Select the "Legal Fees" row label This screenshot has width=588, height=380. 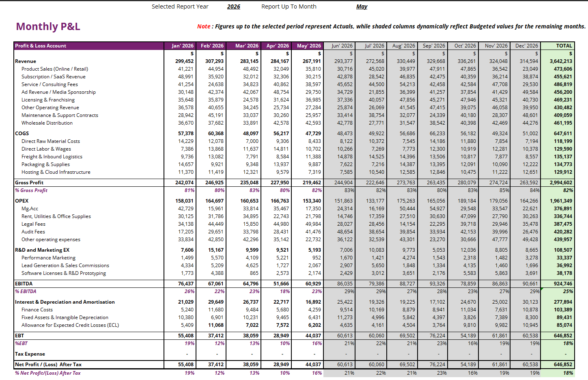point(33,224)
